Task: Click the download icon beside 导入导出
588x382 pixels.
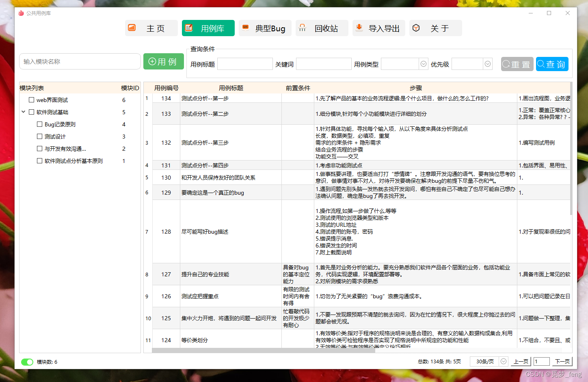Action: point(359,27)
